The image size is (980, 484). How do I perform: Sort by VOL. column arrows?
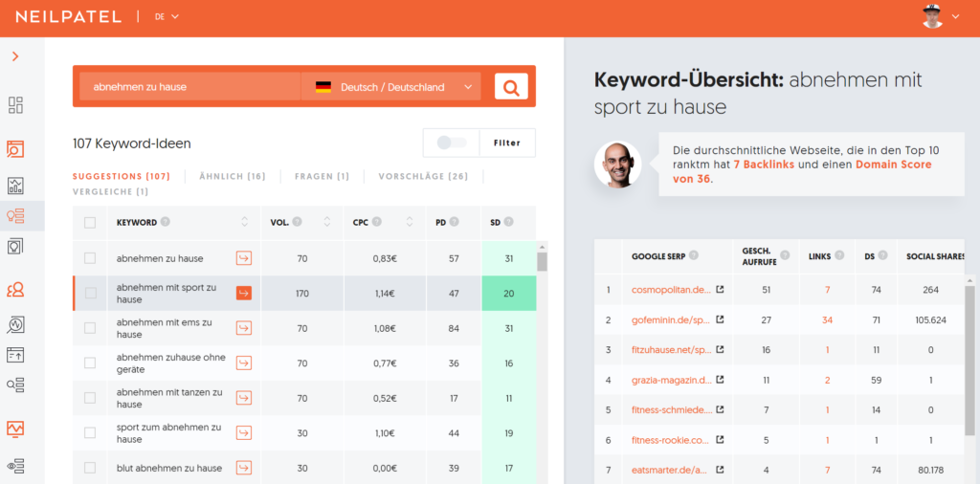click(327, 222)
